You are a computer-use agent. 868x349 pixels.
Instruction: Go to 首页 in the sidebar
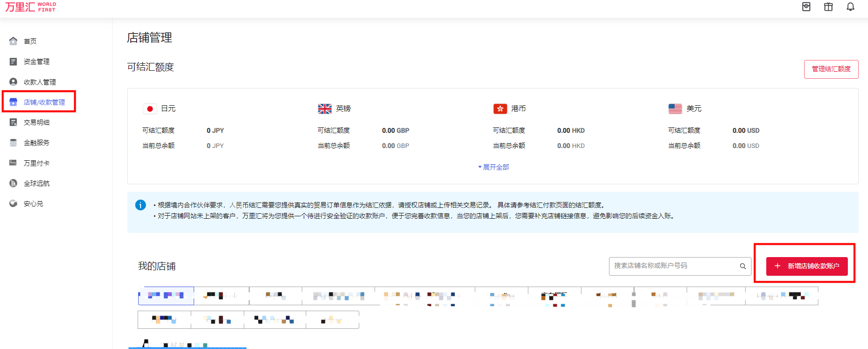point(30,41)
